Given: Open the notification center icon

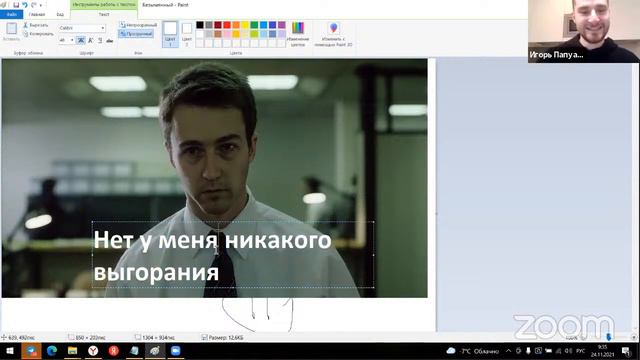Looking at the screenshot, I should 626,351.
